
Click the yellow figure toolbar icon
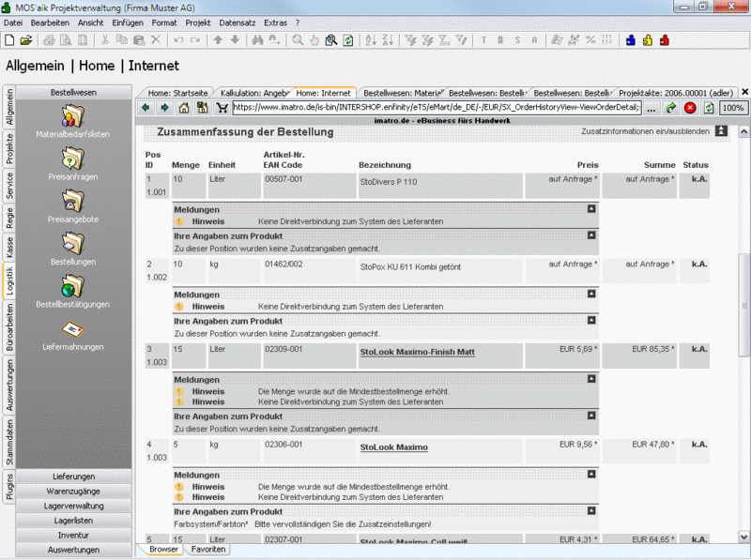(x=648, y=40)
